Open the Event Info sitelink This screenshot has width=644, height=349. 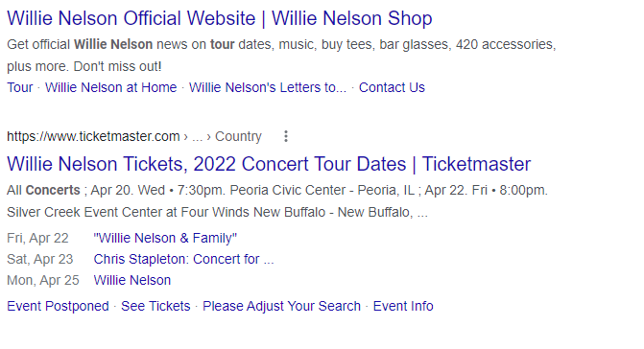(403, 306)
